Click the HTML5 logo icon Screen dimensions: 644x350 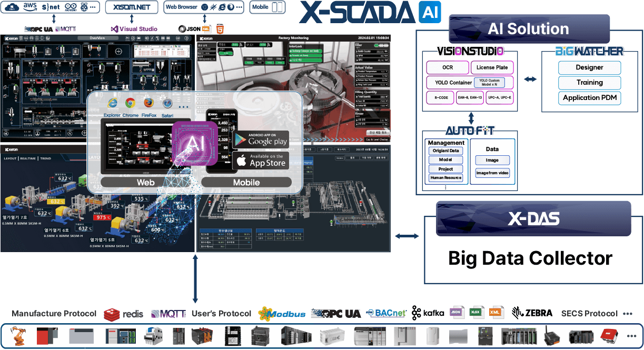coord(220,29)
